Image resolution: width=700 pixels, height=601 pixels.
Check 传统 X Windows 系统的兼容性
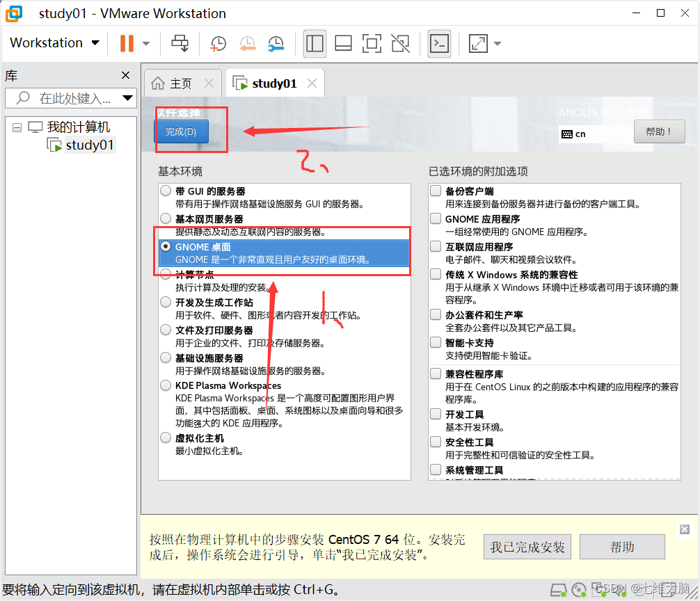point(436,274)
